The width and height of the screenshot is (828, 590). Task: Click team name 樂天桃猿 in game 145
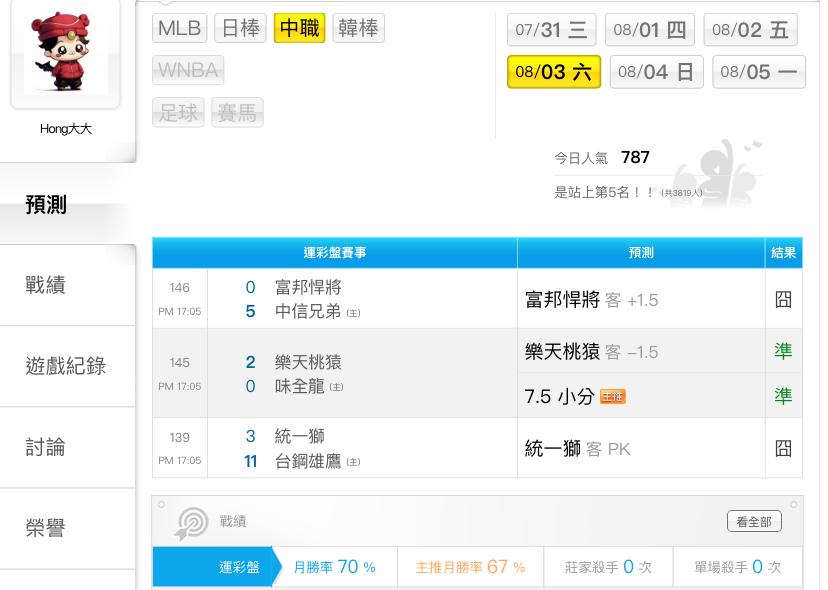308,362
